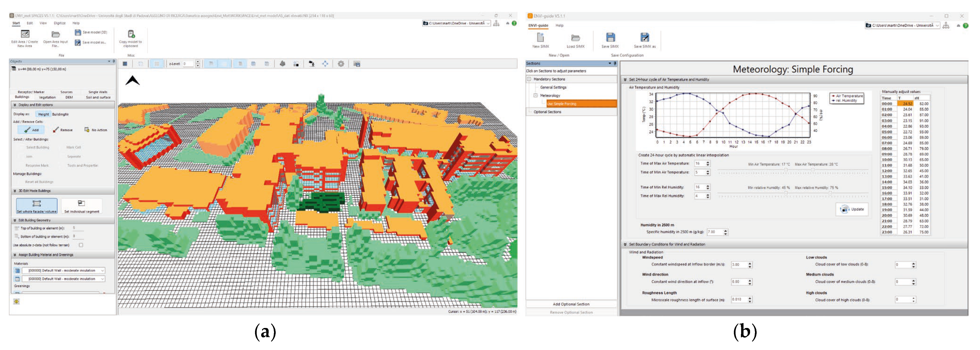Select the Remove cells tool
This screenshot has height=350, width=980.
pyautogui.click(x=63, y=130)
